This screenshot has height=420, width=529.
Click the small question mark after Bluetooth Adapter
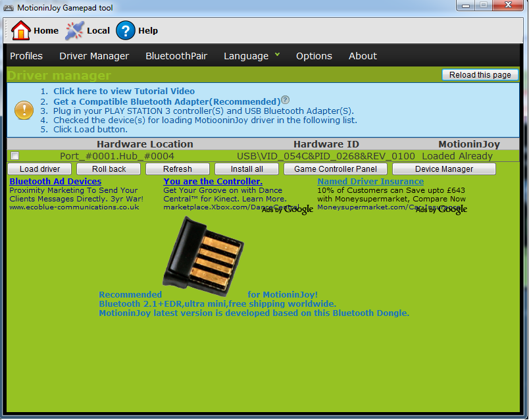click(286, 99)
